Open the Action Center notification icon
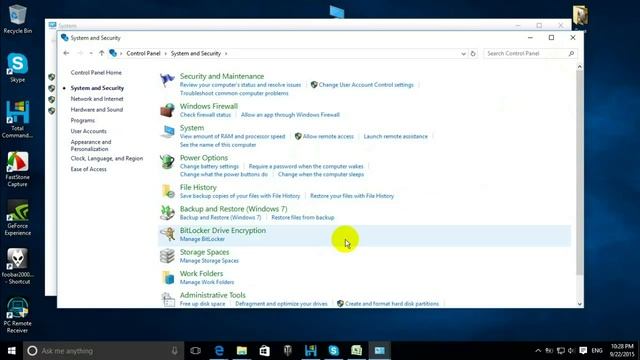640x360 pixels. 583,351
